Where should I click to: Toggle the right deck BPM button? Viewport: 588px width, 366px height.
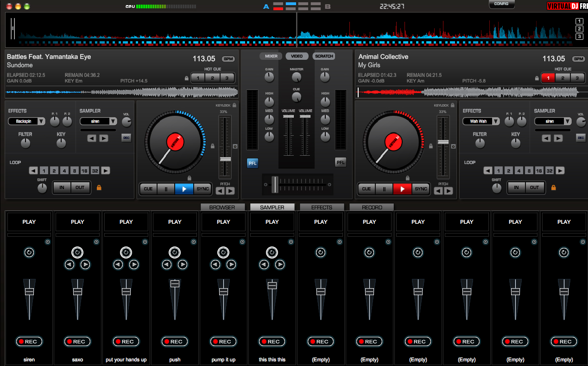pos(578,59)
